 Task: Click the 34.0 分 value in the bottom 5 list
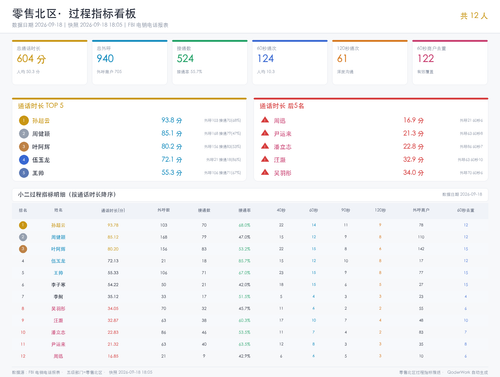point(413,172)
